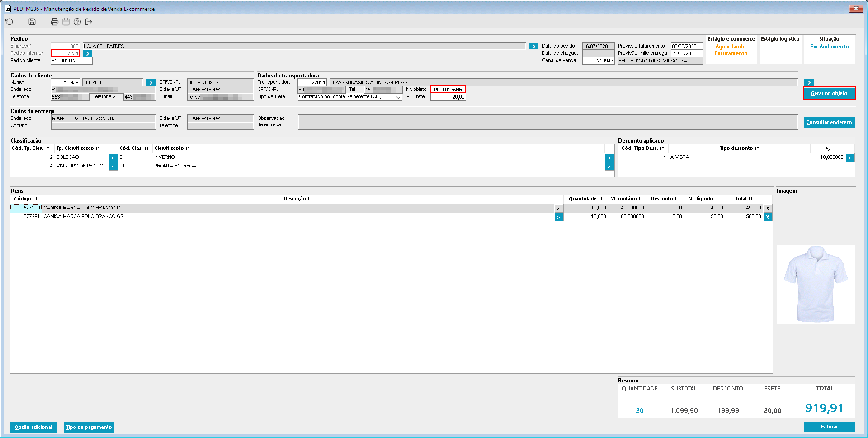
Task: Sort items by the Código column
Action: point(26,199)
